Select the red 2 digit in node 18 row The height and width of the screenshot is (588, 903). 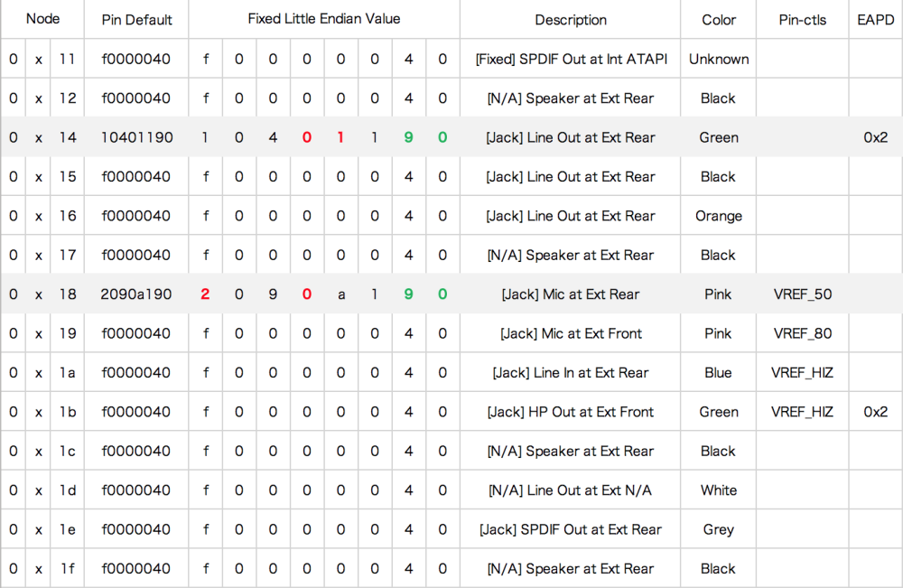(x=205, y=294)
